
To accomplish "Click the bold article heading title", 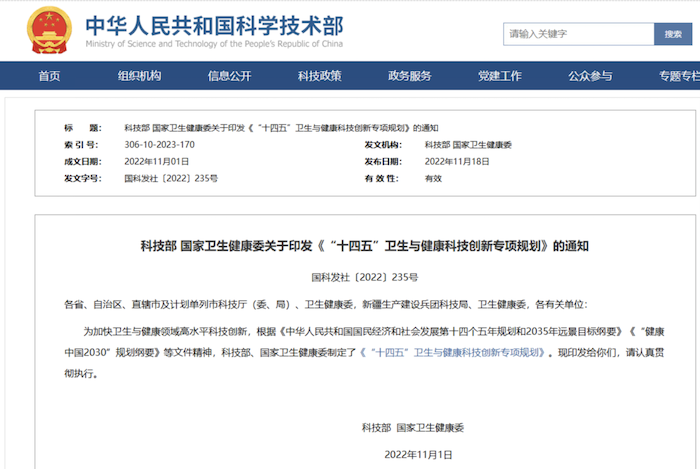I will point(365,246).
